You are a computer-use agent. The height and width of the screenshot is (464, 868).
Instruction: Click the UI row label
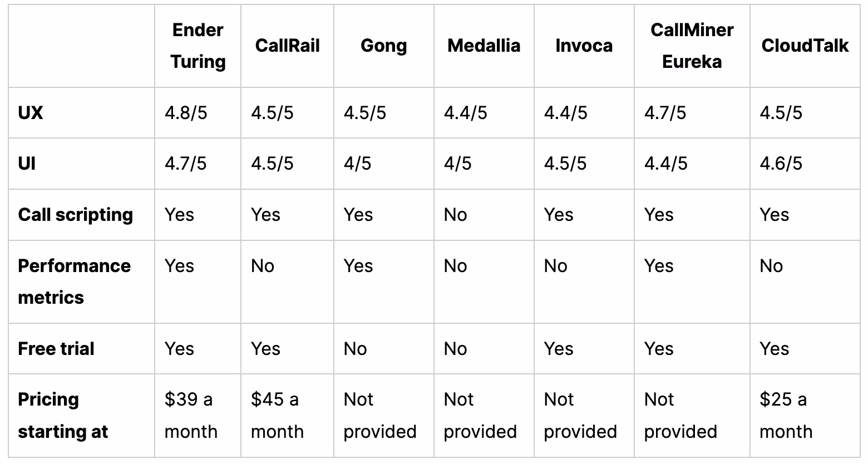[x=27, y=164]
